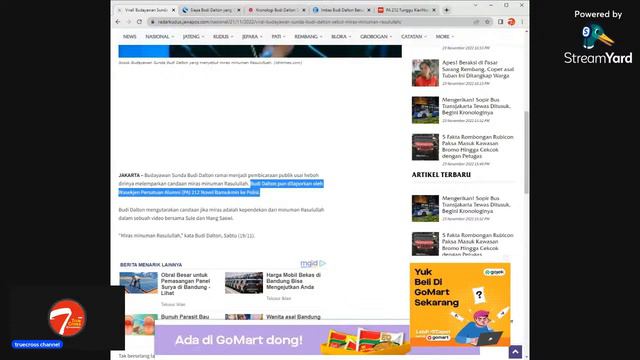Expand the REMBANG dropdown menu
Image resolution: width=640 pixels, height=360 pixels.
click(x=308, y=37)
